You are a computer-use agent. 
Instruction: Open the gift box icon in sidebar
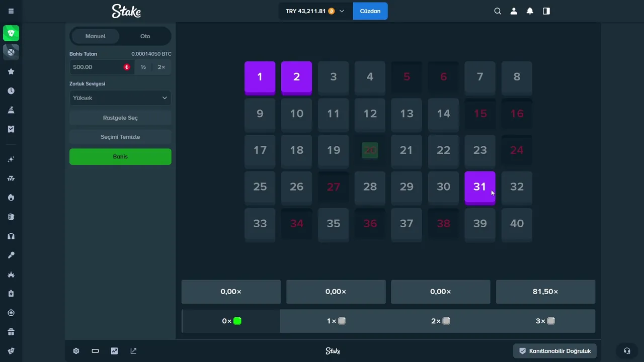(11, 332)
